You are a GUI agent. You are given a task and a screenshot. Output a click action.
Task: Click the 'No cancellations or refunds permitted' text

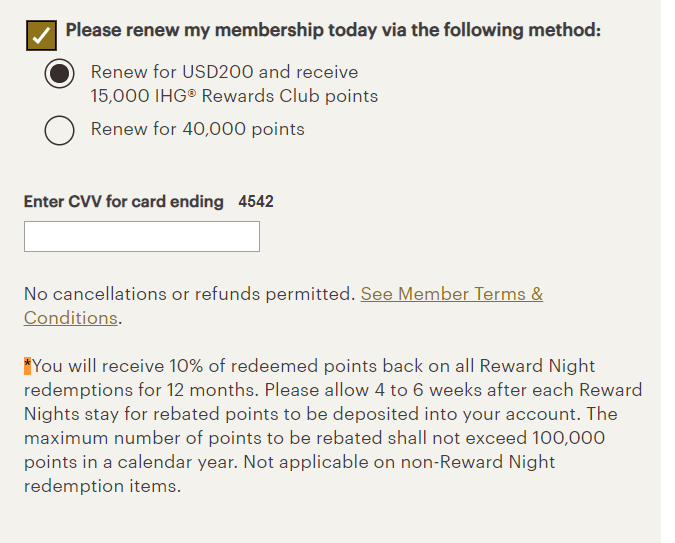click(189, 294)
